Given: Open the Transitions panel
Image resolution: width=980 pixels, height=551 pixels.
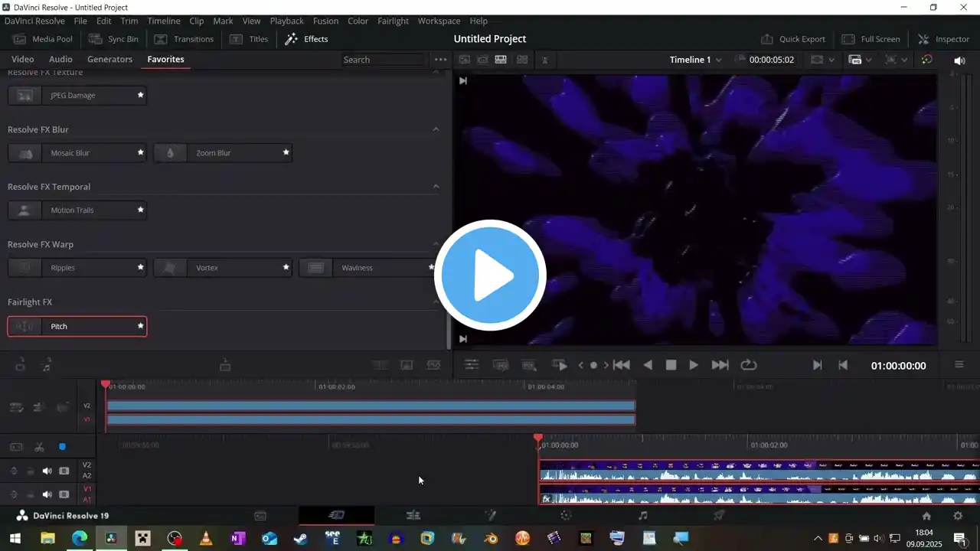Looking at the screenshot, I should 184,39.
